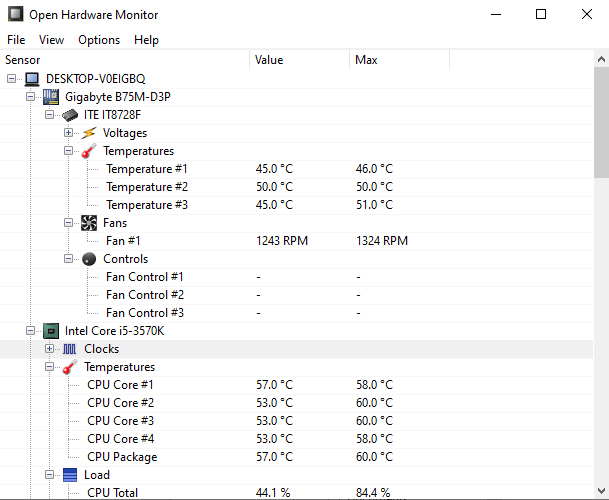Collapse the ITE IT8728F node
The width and height of the screenshot is (609, 500).
49,115
